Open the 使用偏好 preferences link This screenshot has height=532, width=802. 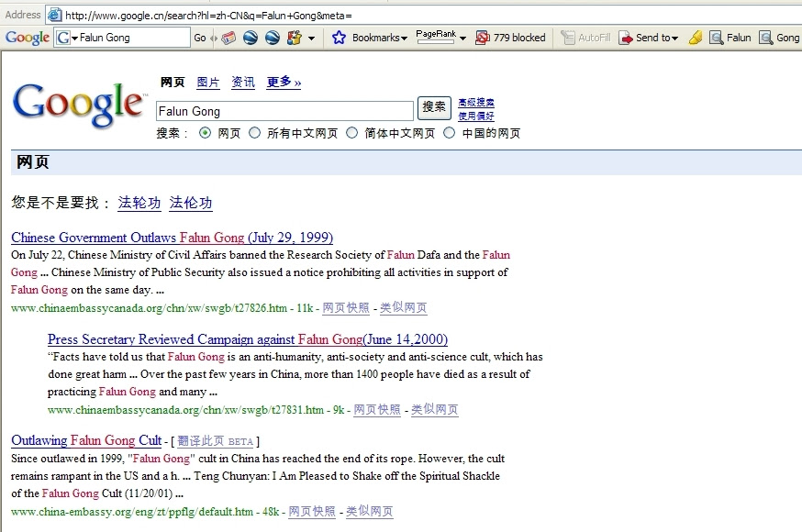click(476, 116)
